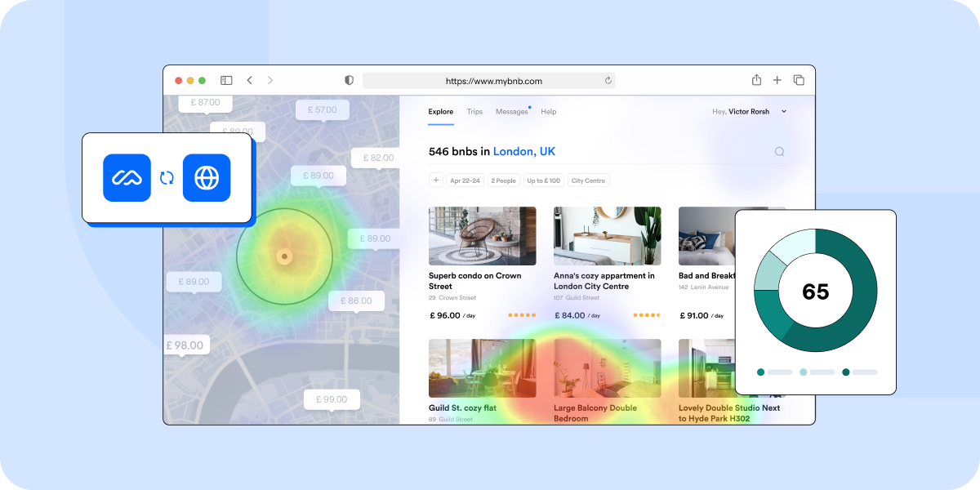
Task: Select the £ 82.00 map price marker
Action: 376,158
